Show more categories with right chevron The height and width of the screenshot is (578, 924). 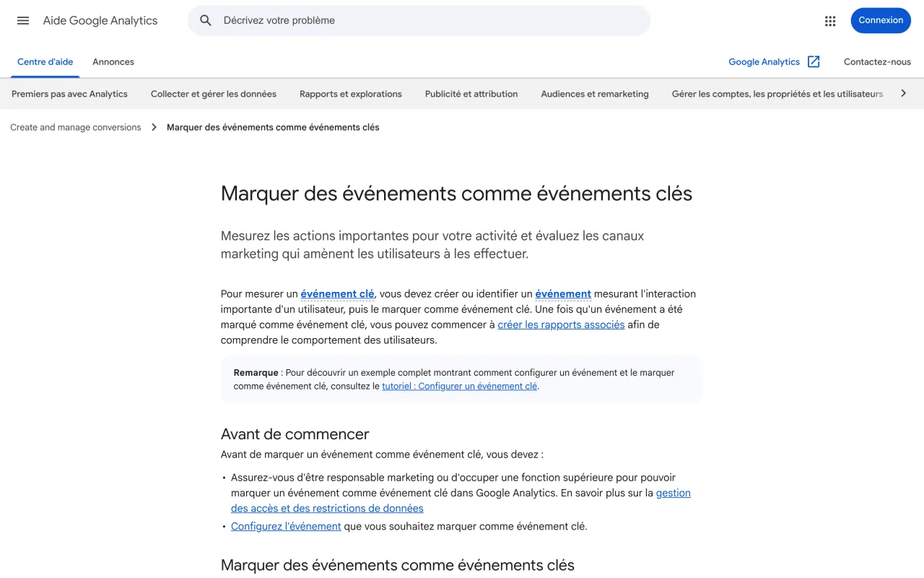(903, 93)
